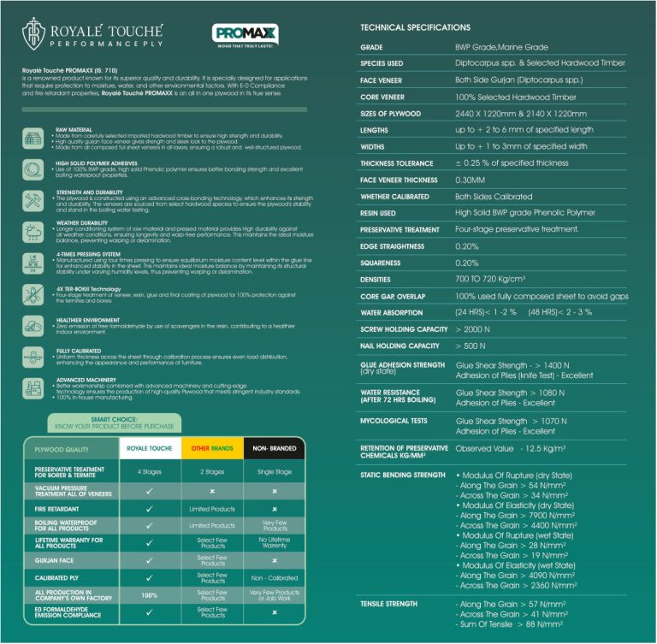Click the MYCOLOGICAL TESTS label
The width and height of the screenshot is (657, 644).
click(x=394, y=421)
